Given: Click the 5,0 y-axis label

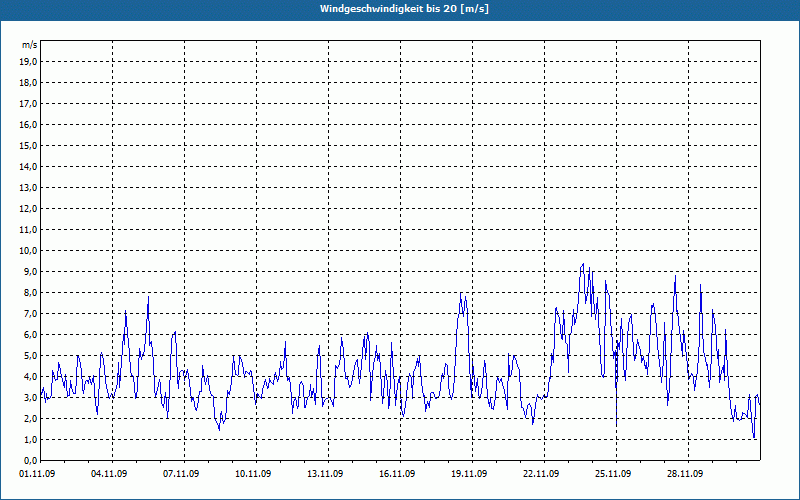Looking at the screenshot, I should pos(31,356).
